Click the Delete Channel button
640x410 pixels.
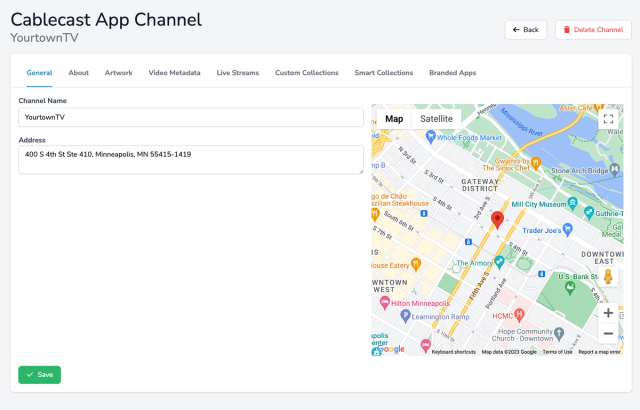point(593,30)
